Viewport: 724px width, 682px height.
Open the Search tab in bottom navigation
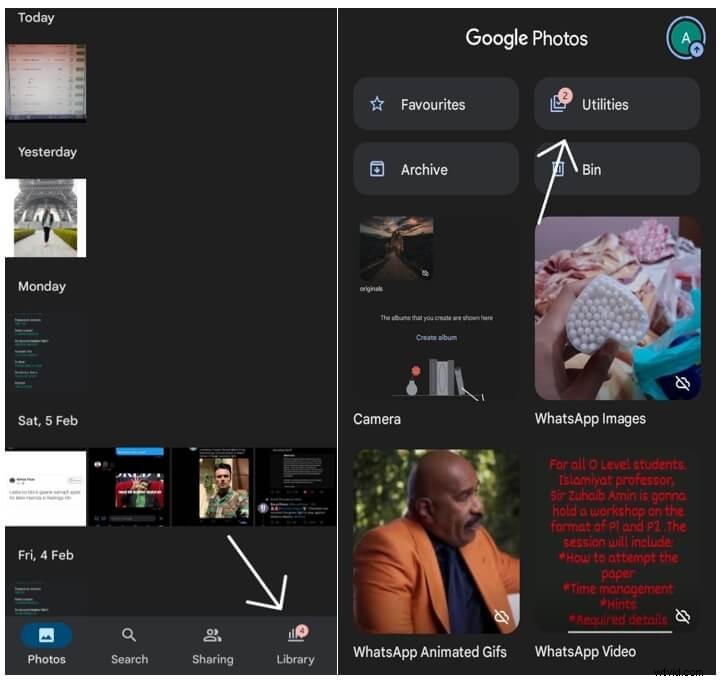point(129,646)
